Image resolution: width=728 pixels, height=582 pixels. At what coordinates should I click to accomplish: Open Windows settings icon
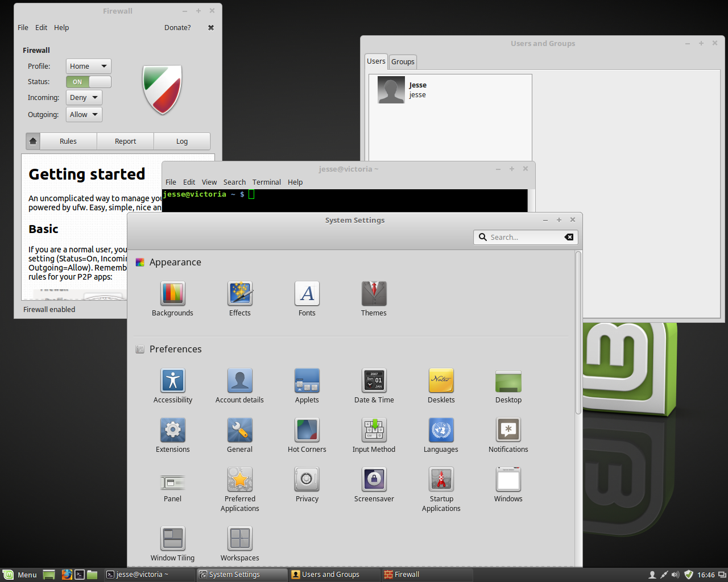click(508, 480)
